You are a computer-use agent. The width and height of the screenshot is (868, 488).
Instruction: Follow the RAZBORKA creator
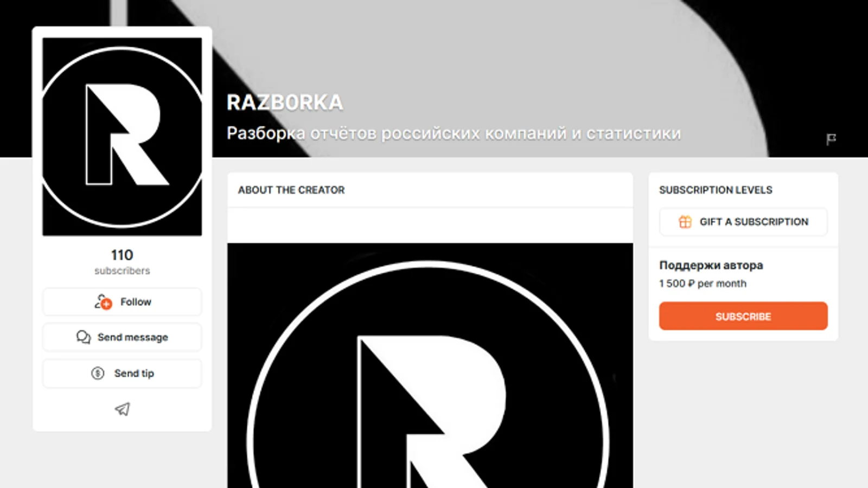coord(122,302)
